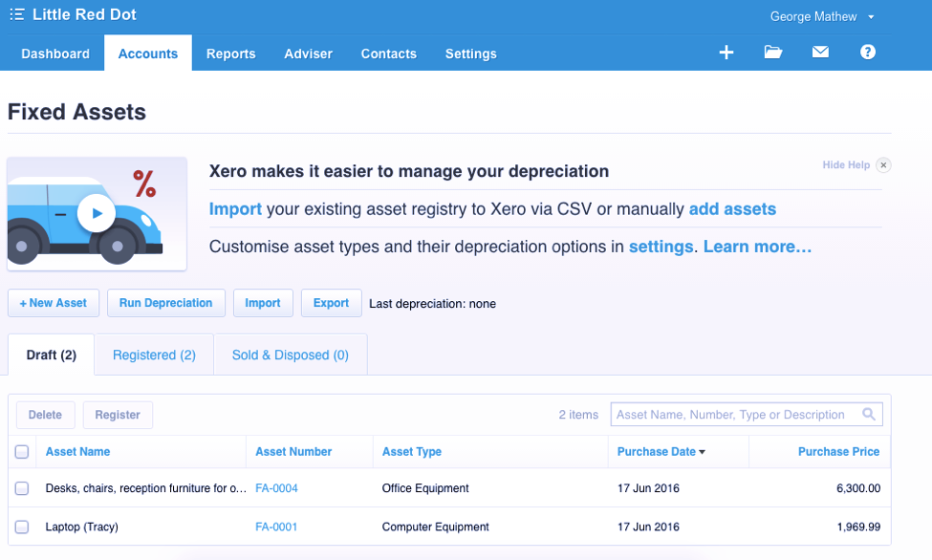Viewport: 932px width, 560px height.
Task: Click the purchase date for FA-0004
Action: pos(648,488)
